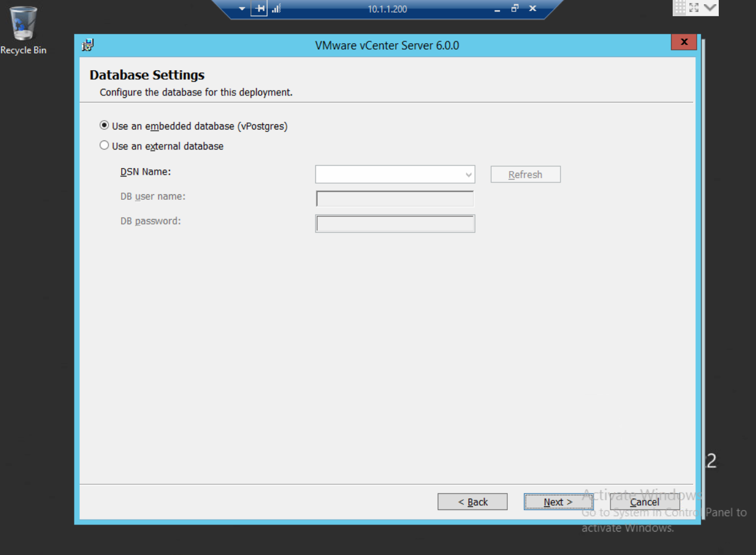Restore down the remote session window
This screenshot has height=555, width=756.
click(514, 8)
